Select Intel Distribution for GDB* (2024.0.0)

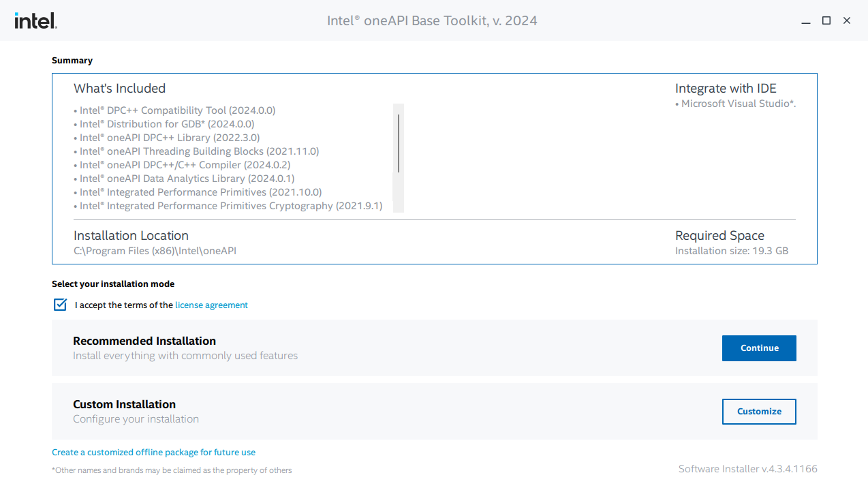point(164,124)
